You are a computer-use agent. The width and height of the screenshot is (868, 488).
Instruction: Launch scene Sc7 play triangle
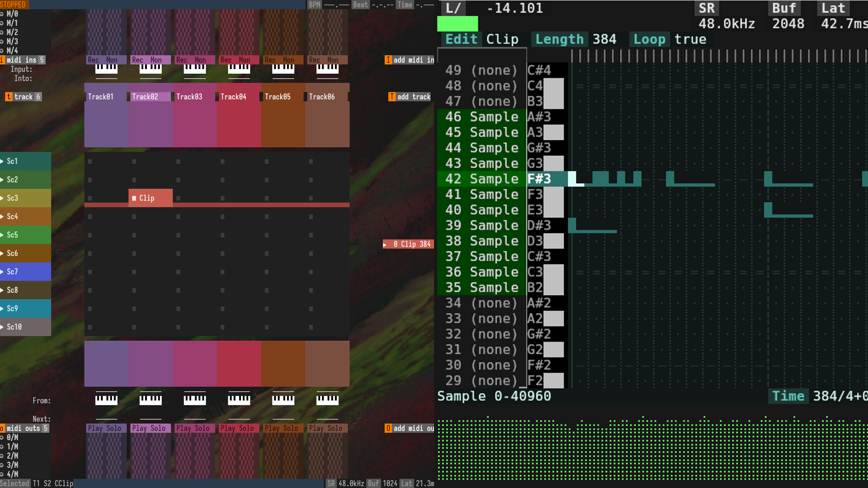2,272
